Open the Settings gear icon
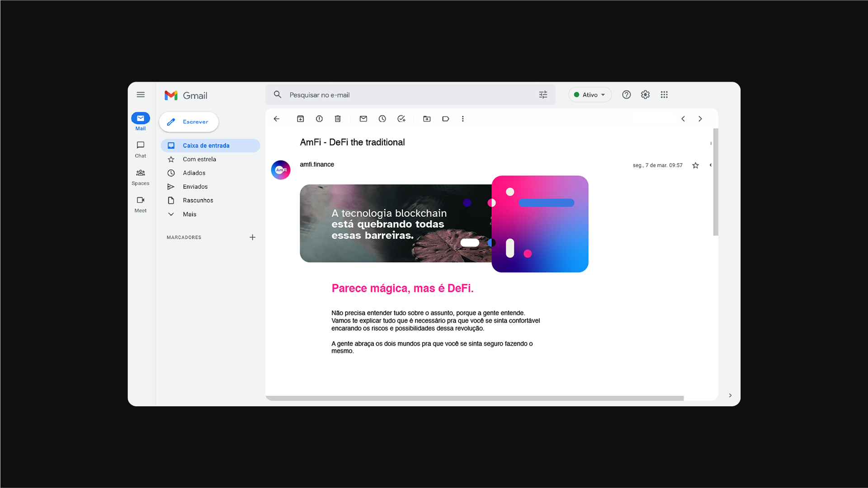The width and height of the screenshot is (868, 488). [645, 94]
